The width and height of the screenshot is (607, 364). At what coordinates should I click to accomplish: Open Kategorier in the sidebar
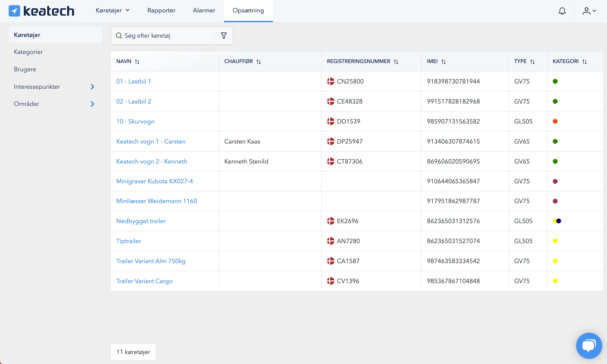click(x=28, y=52)
